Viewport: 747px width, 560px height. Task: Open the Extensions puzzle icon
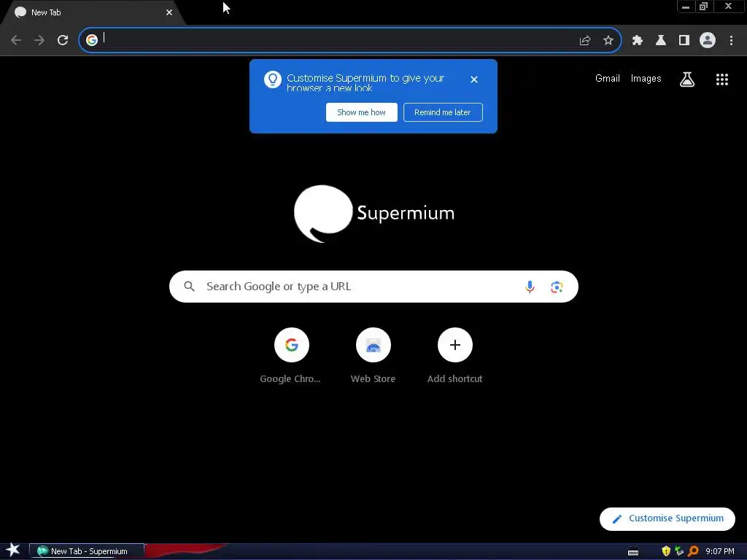[638, 41]
